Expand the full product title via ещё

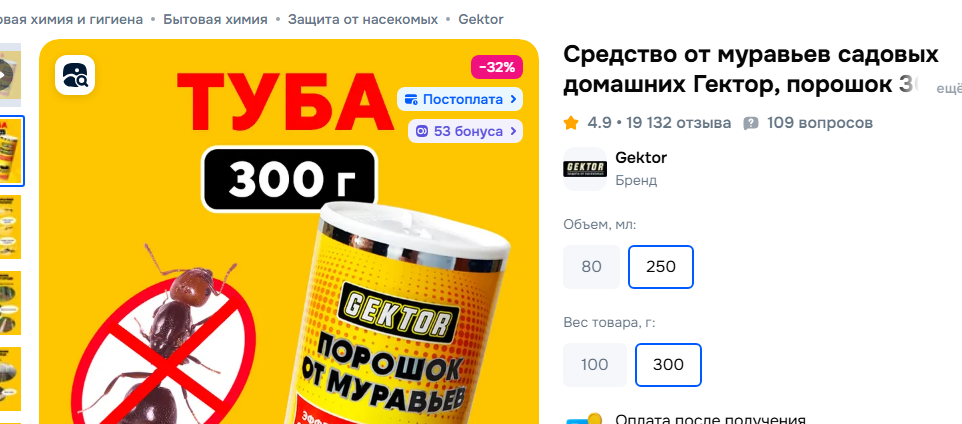point(949,89)
